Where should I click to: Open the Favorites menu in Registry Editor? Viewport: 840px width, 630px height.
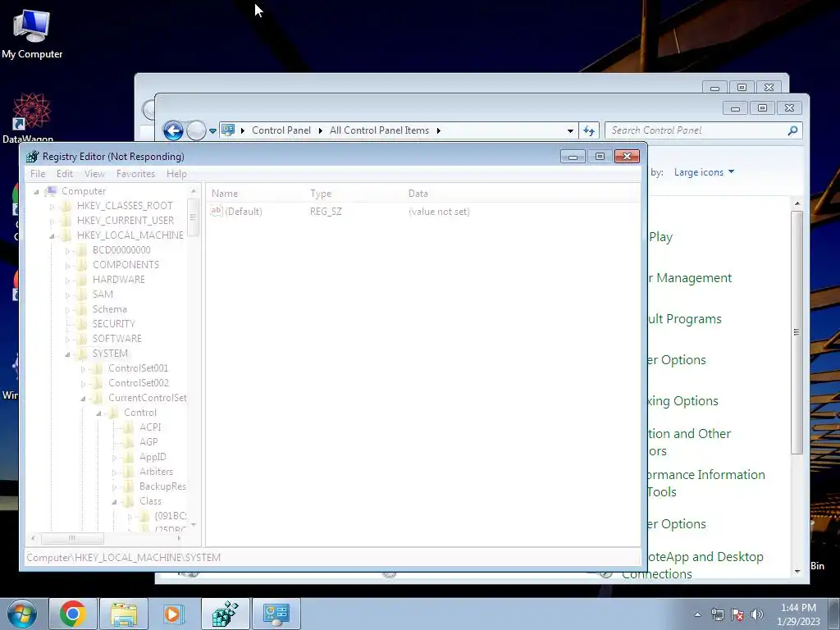(135, 174)
